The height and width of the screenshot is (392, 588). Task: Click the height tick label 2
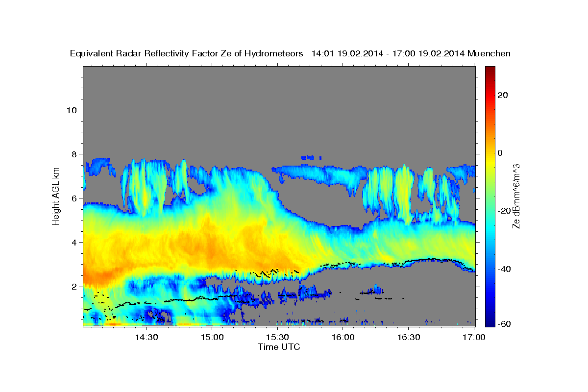(74, 286)
